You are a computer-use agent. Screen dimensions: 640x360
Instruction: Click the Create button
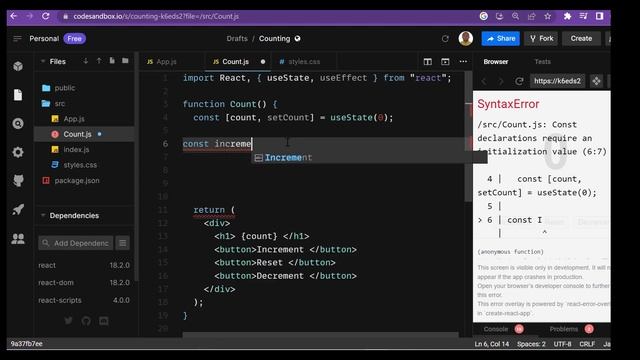point(581,38)
